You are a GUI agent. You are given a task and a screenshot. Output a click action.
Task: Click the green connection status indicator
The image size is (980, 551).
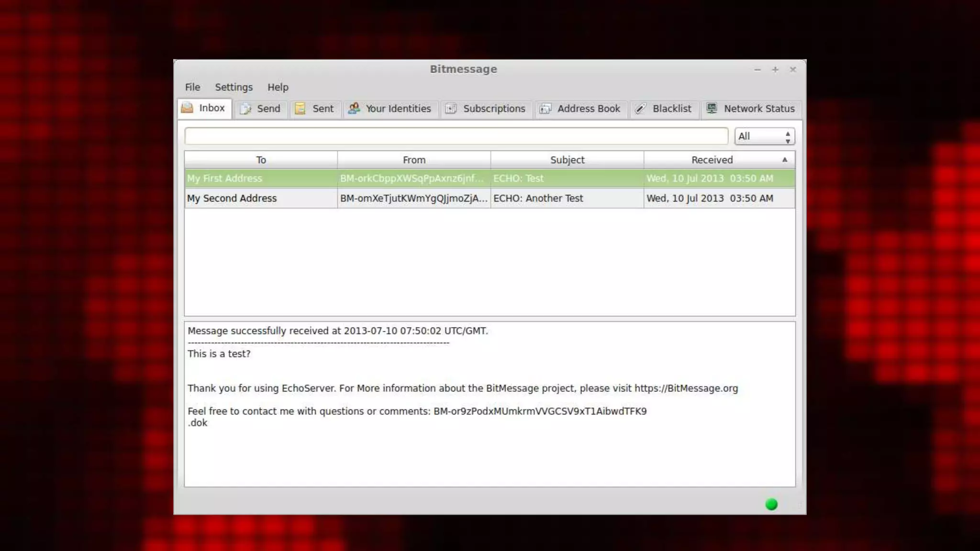click(x=771, y=504)
